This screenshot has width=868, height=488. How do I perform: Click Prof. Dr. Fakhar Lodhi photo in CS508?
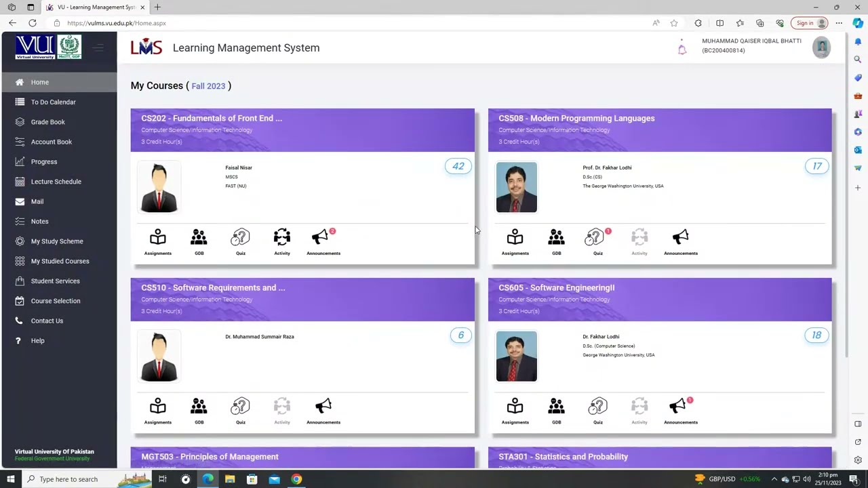tap(516, 187)
